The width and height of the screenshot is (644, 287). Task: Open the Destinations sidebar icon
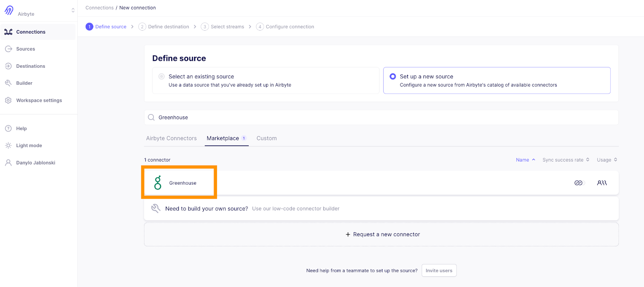(x=8, y=66)
